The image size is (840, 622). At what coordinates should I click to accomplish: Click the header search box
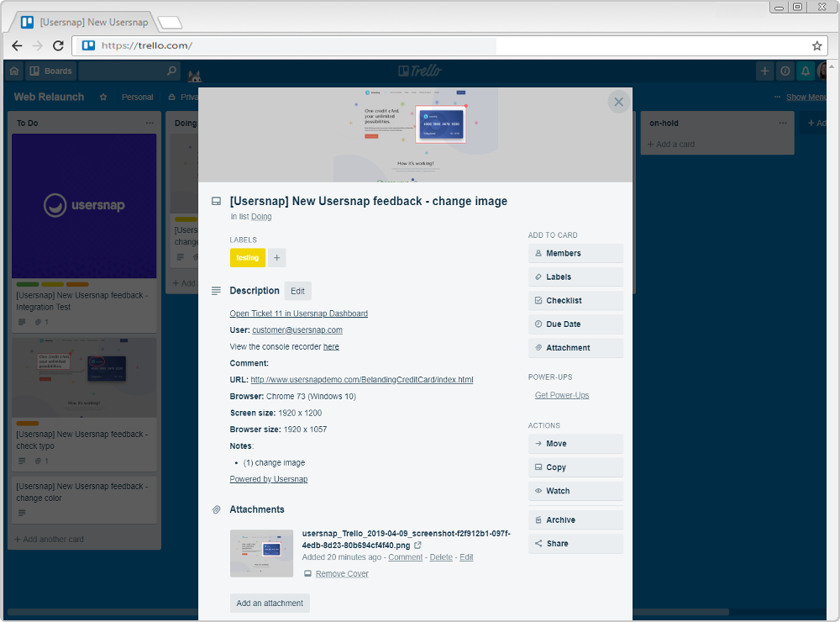coord(129,71)
